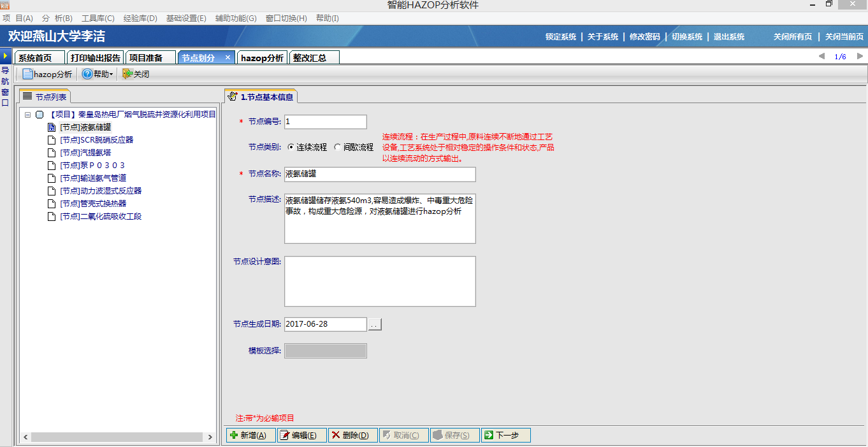The width and height of the screenshot is (868, 447).
Task: Open the 导航窗口 side panel label
Action: click(x=5, y=86)
